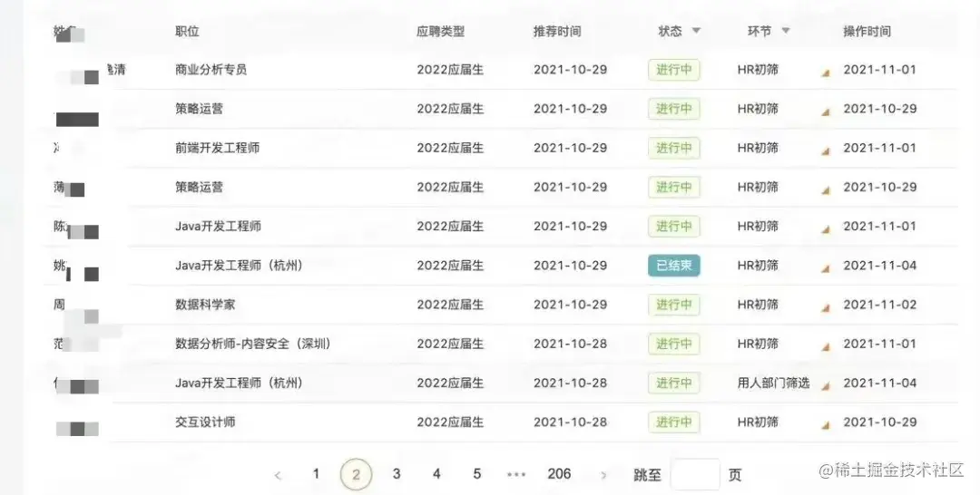Click the orange triangle icon in Java开发工程师 (no city) row
980x495 pixels.
point(825,229)
